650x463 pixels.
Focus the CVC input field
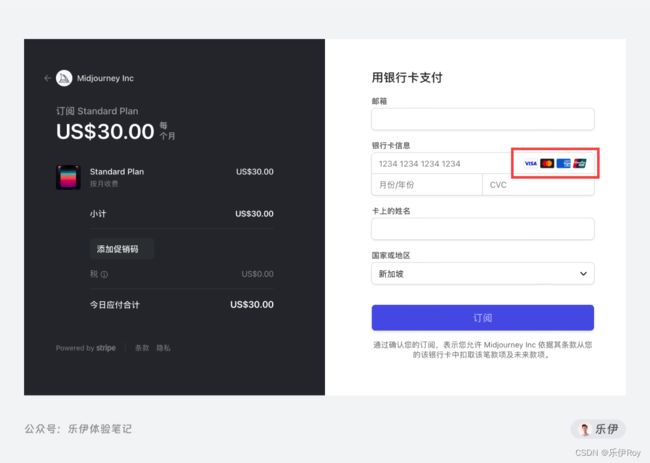click(538, 185)
